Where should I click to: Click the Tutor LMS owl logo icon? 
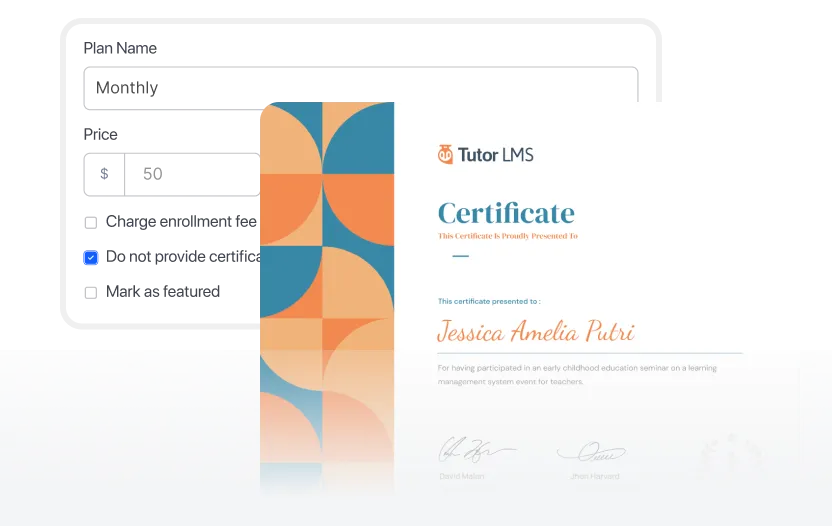click(445, 154)
